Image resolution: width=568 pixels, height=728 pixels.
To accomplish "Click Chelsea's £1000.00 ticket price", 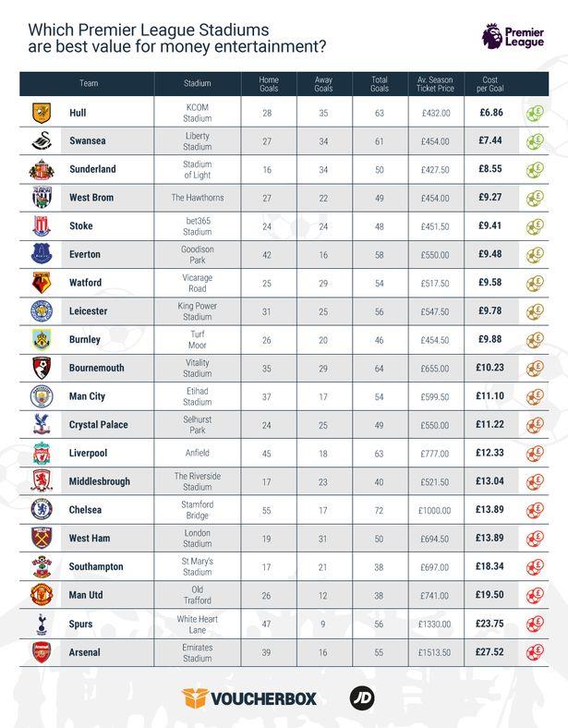I will point(434,510).
